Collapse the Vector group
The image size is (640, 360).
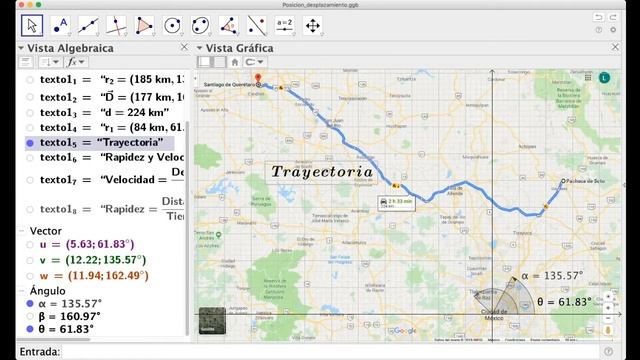coord(22,231)
